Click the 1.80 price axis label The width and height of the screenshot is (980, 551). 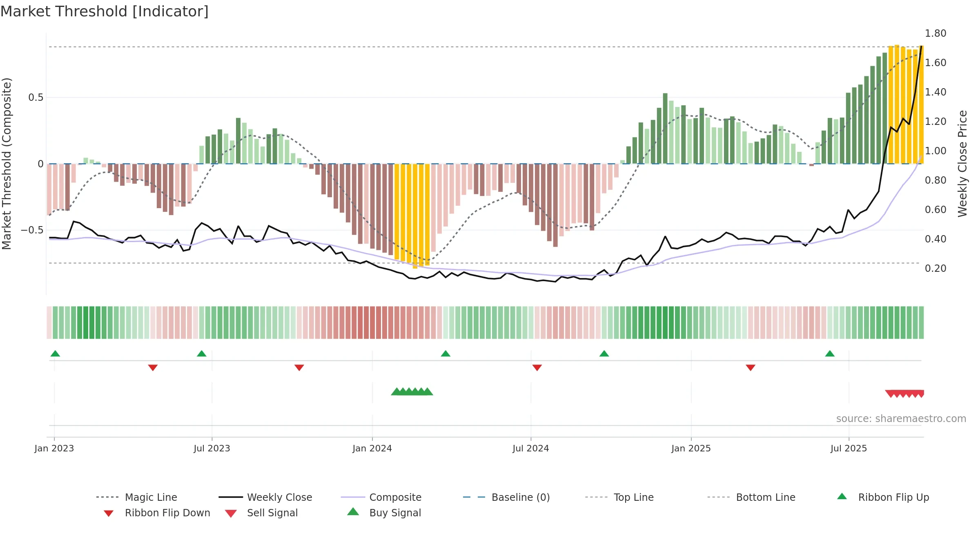(935, 33)
